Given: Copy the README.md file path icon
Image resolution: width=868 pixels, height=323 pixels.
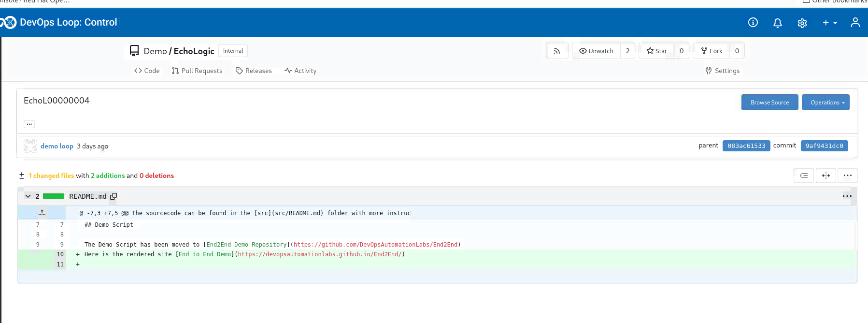Looking at the screenshot, I should tap(114, 196).
